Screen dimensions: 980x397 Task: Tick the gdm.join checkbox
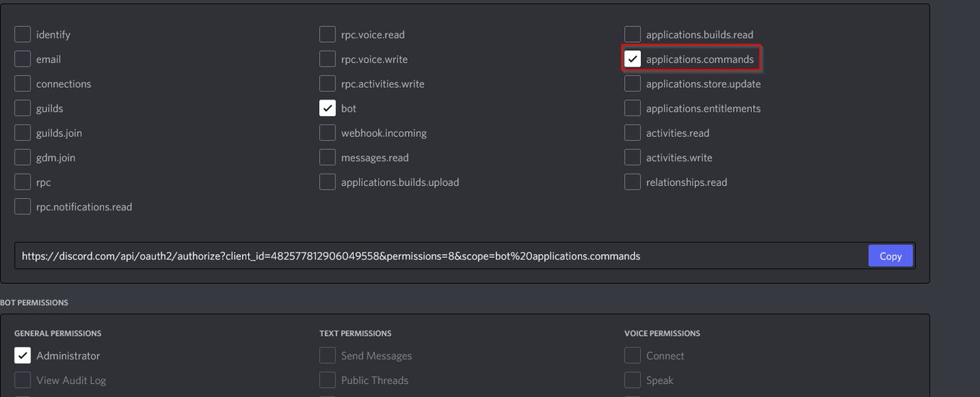[23, 157]
